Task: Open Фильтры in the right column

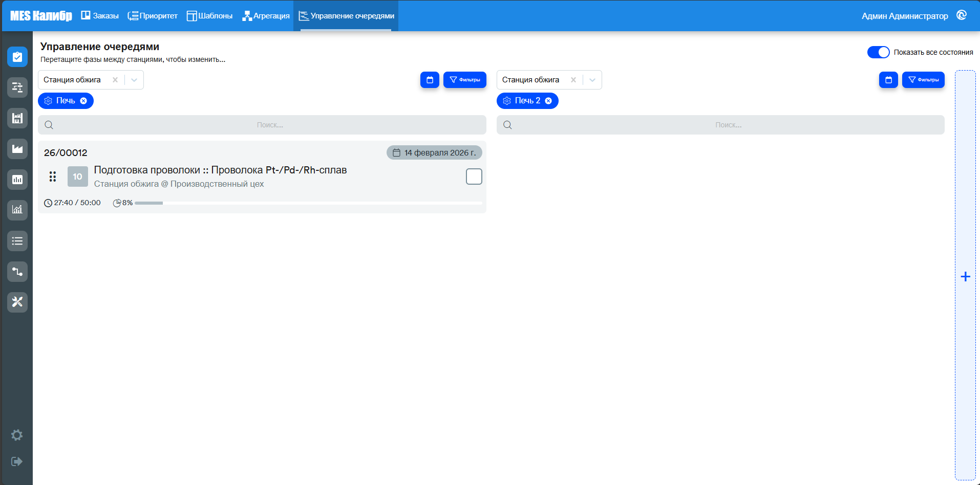Action: pyautogui.click(x=923, y=80)
